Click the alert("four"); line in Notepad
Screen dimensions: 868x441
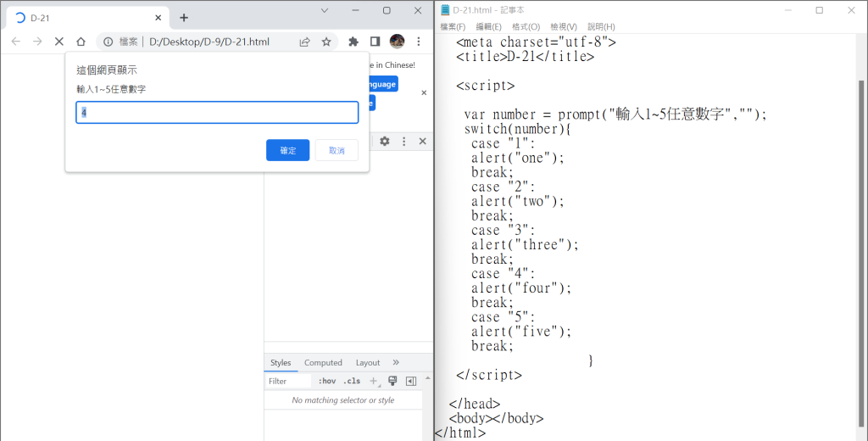[x=521, y=288]
